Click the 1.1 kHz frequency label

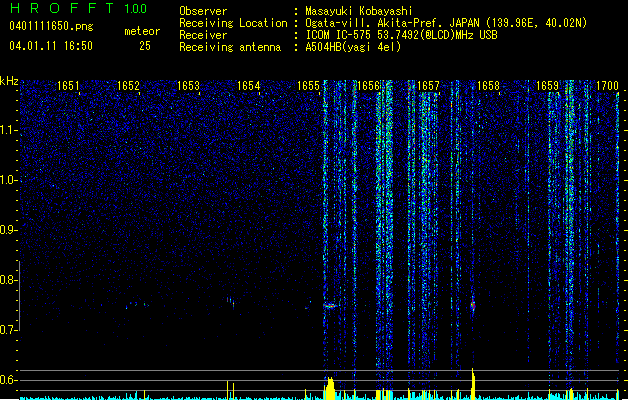point(8,130)
